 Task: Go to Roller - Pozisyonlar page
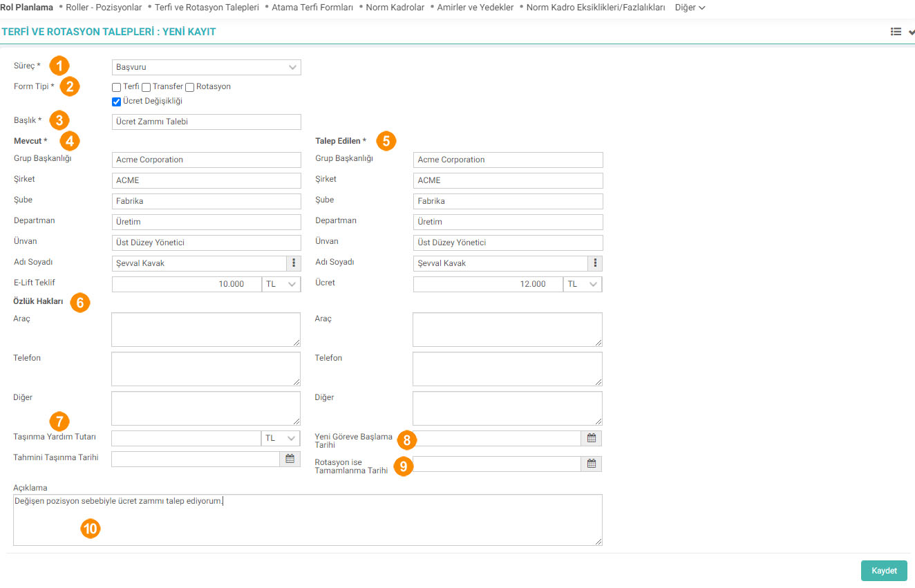tap(104, 8)
